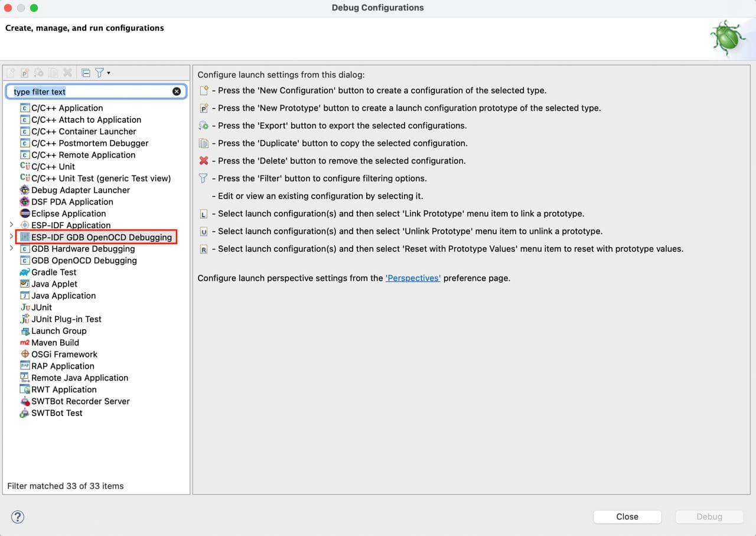Expand the ESP-IDF GDB OpenOCD Debugging node

[11, 237]
